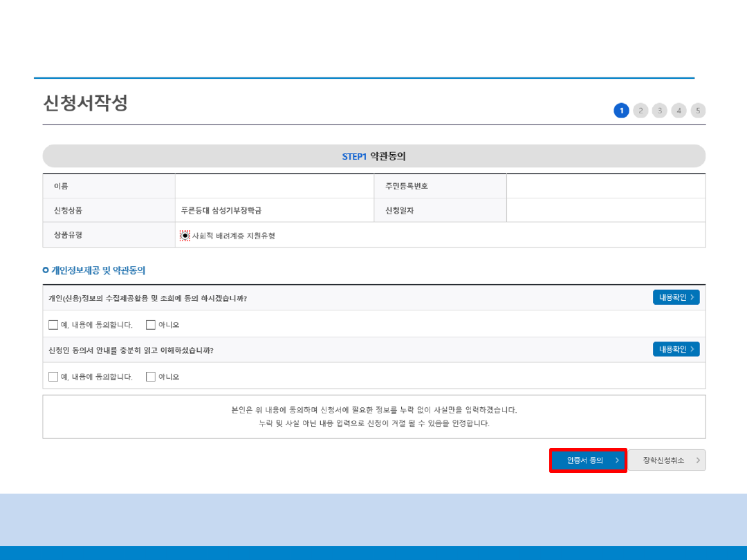Click the 주민등록번호 value field
The height and width of the screenshot is (560, 747).
coord(605,186)
